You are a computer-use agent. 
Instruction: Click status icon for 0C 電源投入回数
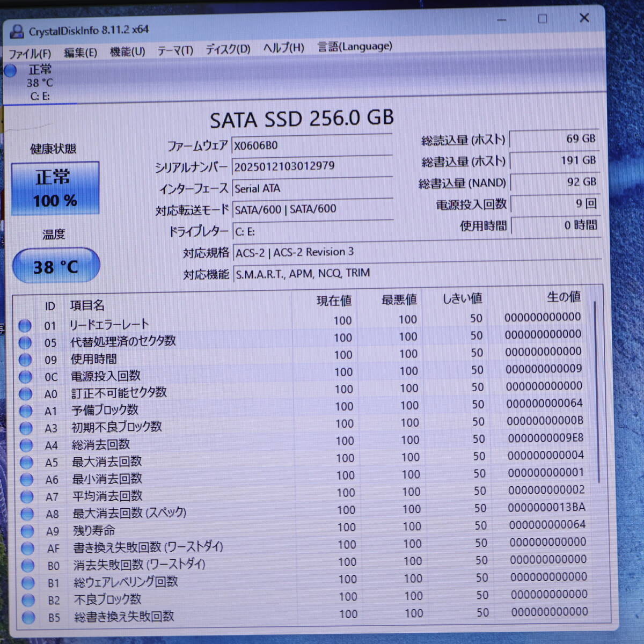pos(25,377)
